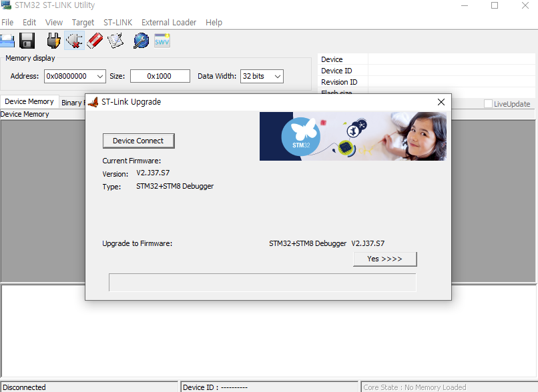Click the Full chip erase icon
538x392 pixels.
[95, 41]
